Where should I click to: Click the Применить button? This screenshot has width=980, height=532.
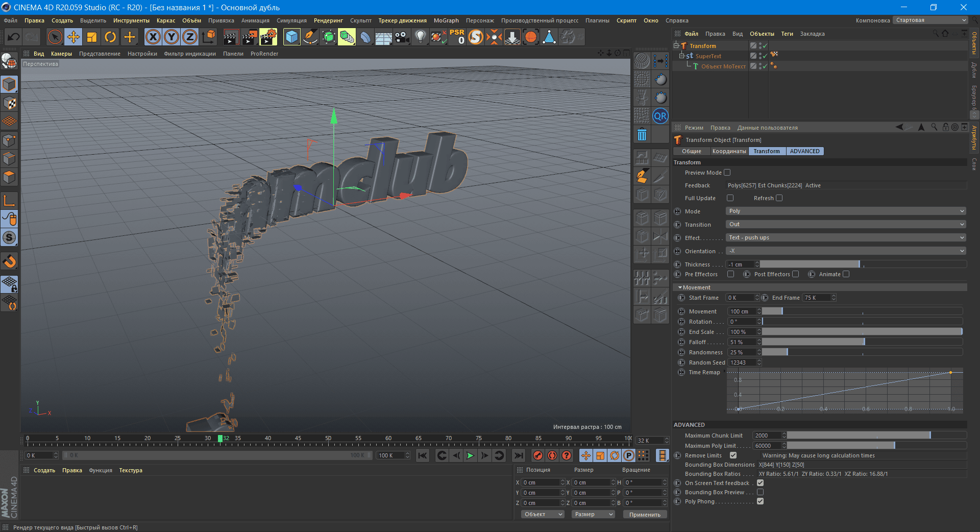[645, 514]
